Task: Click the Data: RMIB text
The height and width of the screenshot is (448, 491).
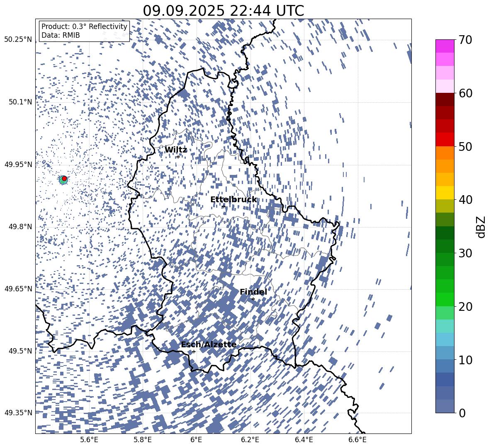Action: click(61, 35)
